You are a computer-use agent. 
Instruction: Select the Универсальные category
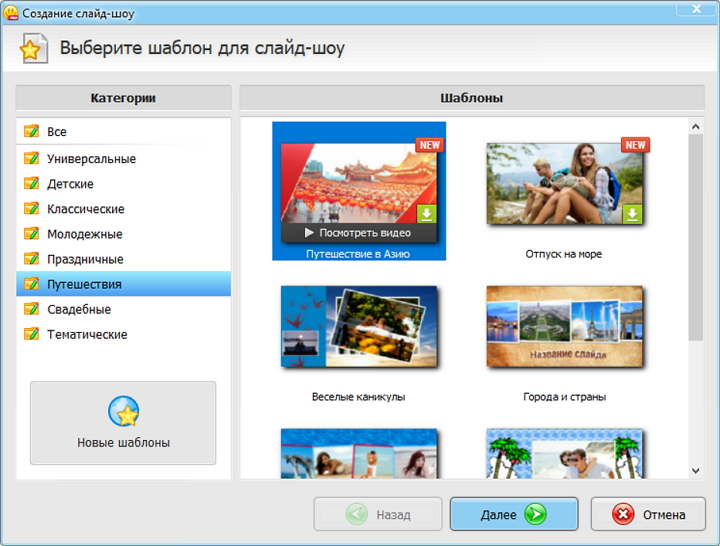pos(124,158)
